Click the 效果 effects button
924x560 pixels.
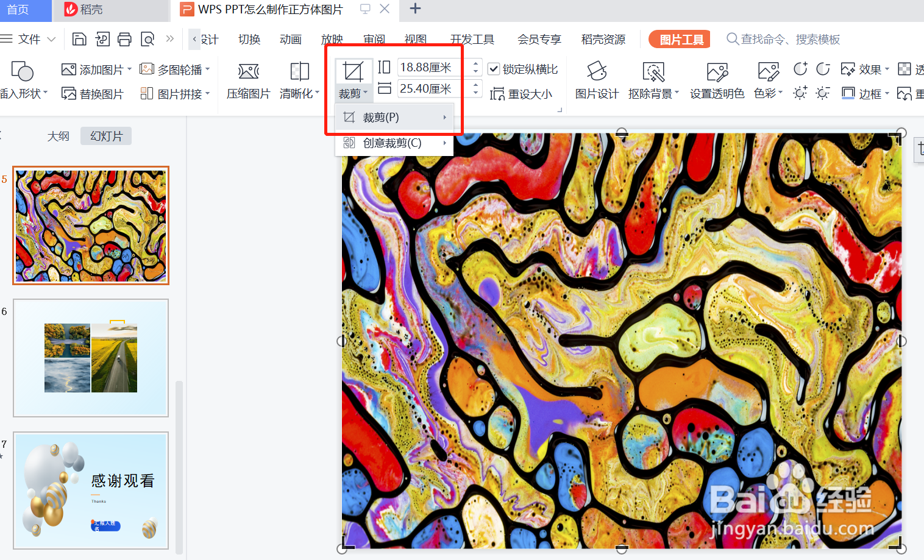click(x=865, y=69)
